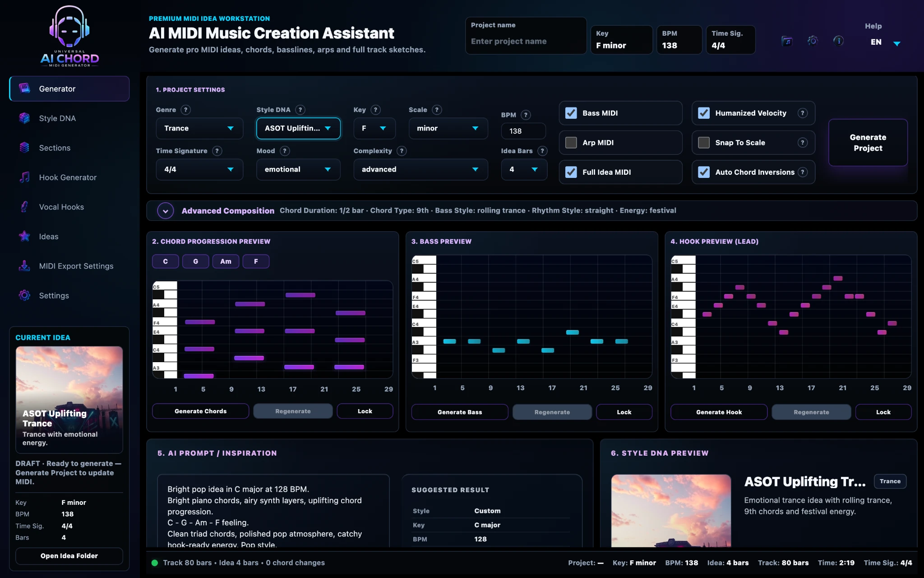Click the Mood help question mark
The width and height of the screenshot is (924, 578).
(285, 151)
